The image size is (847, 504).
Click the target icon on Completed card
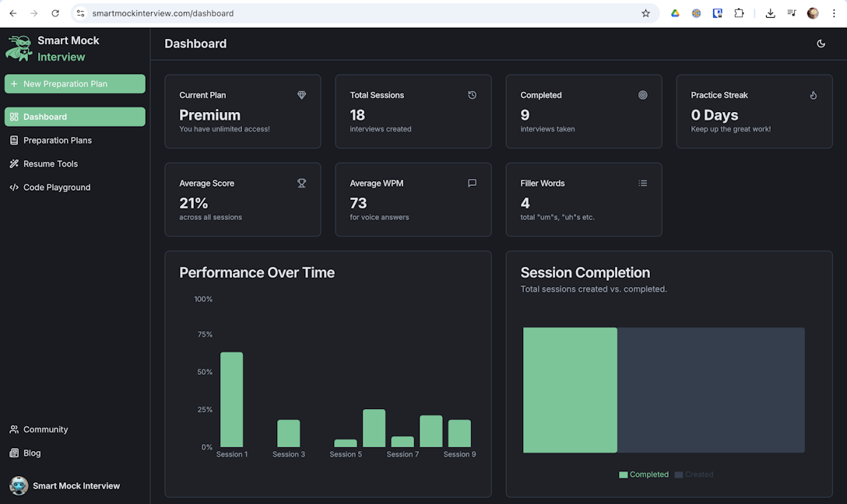pyautogui.click(x=642, y=95)
